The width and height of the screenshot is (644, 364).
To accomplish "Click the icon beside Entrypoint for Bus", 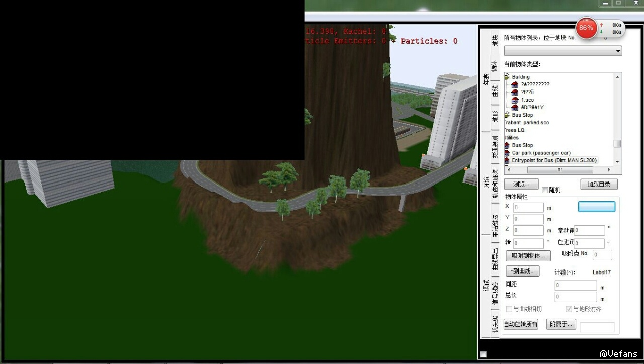I will (507, 160).
